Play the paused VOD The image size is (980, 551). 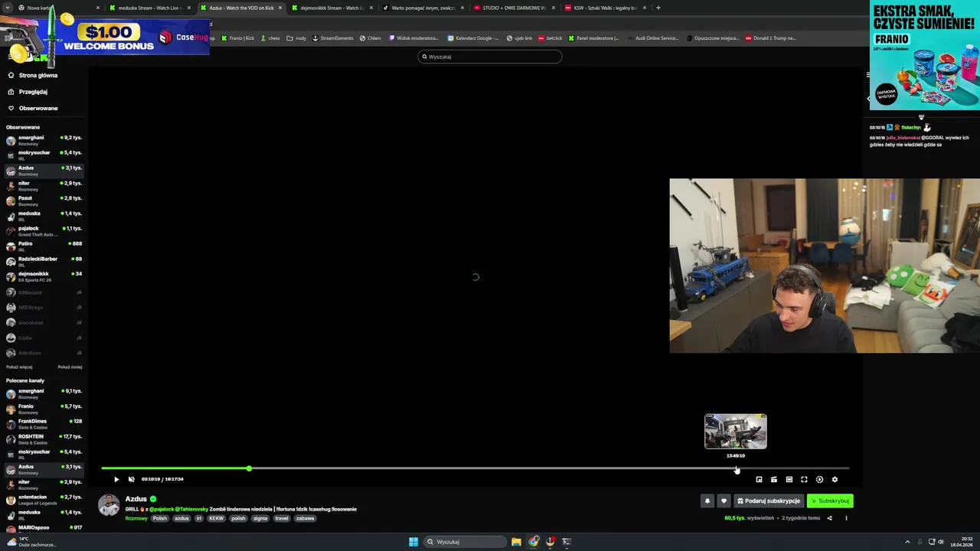tap(116, 480)
